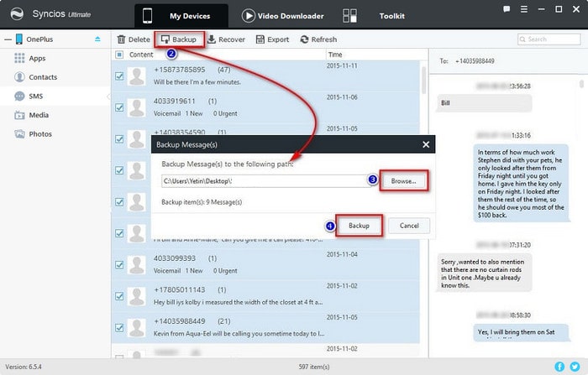Click the "Bill" message bubble
This screenshot has width=588, height=375.
485,103
